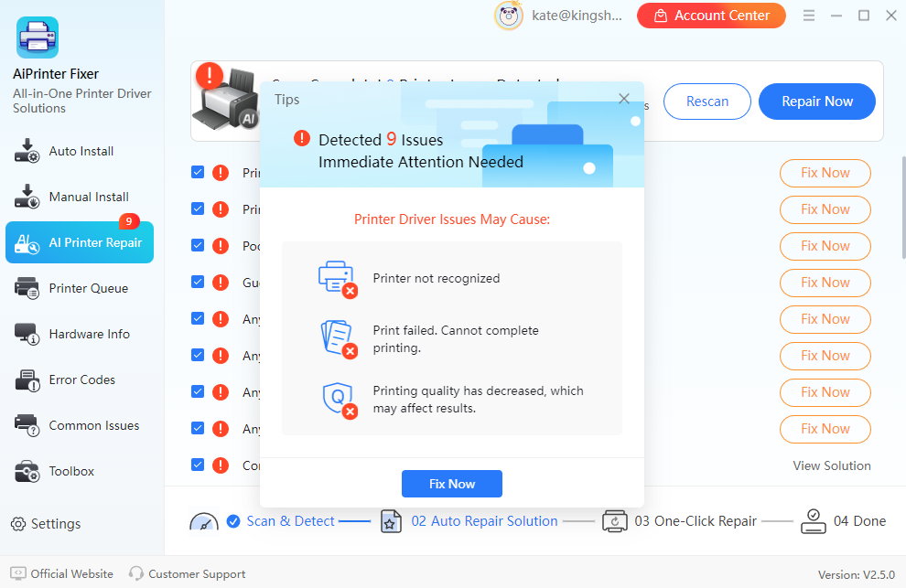Open the Account Center

pyautogui.click(x=711, y=16)
